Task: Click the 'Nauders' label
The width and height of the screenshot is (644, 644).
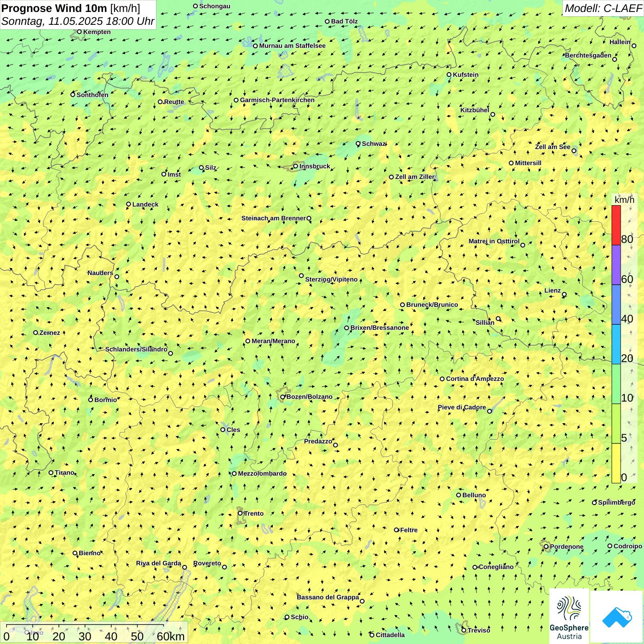Action: coord(100,273)
